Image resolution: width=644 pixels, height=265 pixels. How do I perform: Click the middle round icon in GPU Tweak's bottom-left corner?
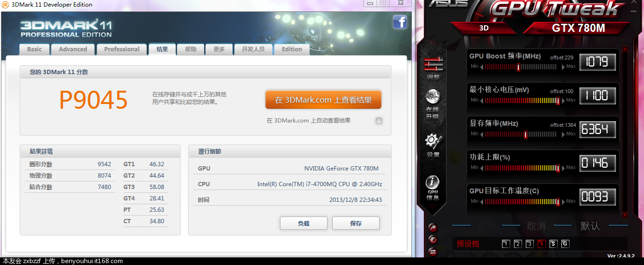[432, 239]
